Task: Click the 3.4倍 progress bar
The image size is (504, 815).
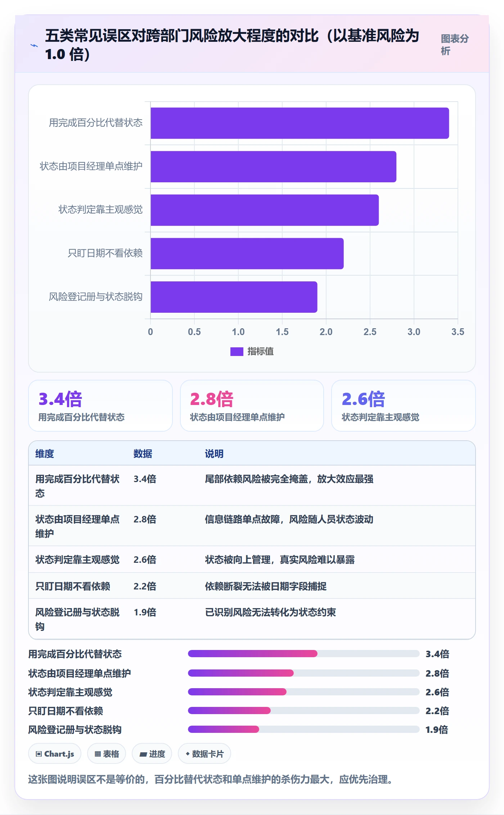Action: [x=303, y=654]
